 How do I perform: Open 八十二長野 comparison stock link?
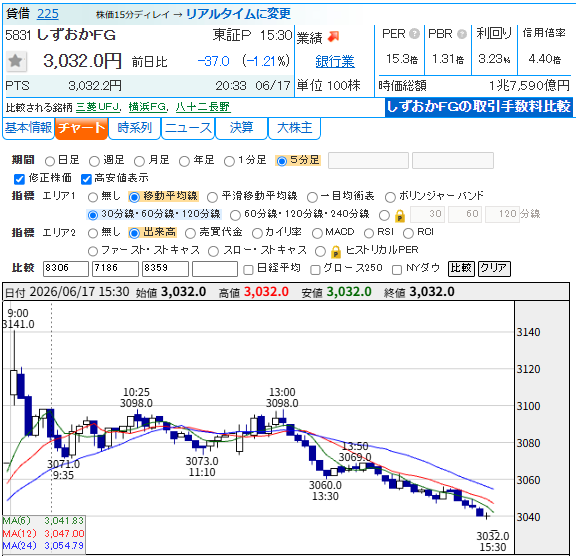pos(203,107)
